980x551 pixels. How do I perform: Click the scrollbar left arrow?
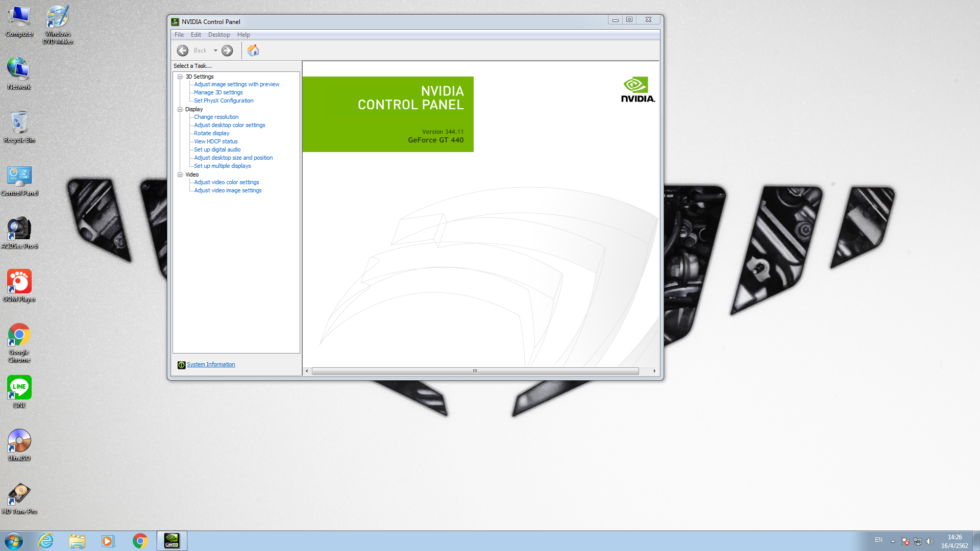(307, 371)
